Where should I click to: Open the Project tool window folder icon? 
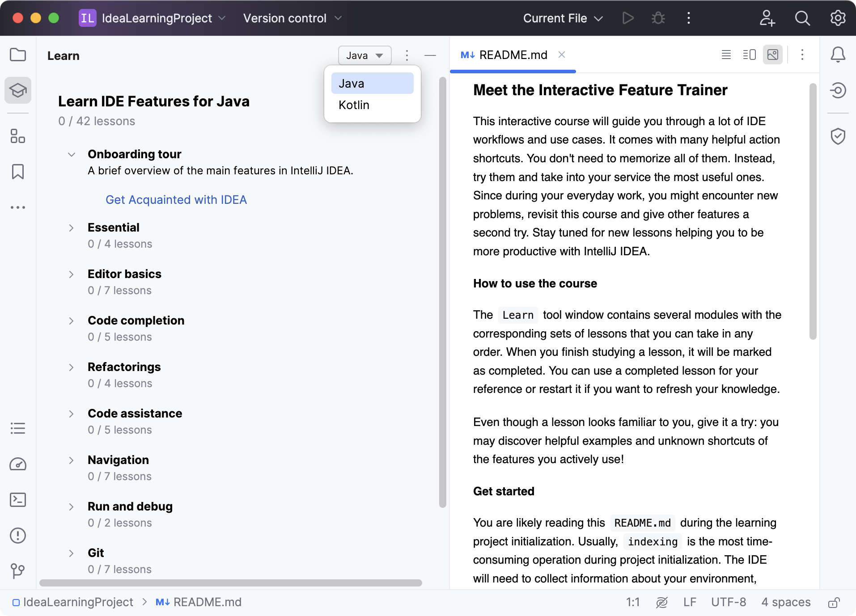(x=18, y=55)
